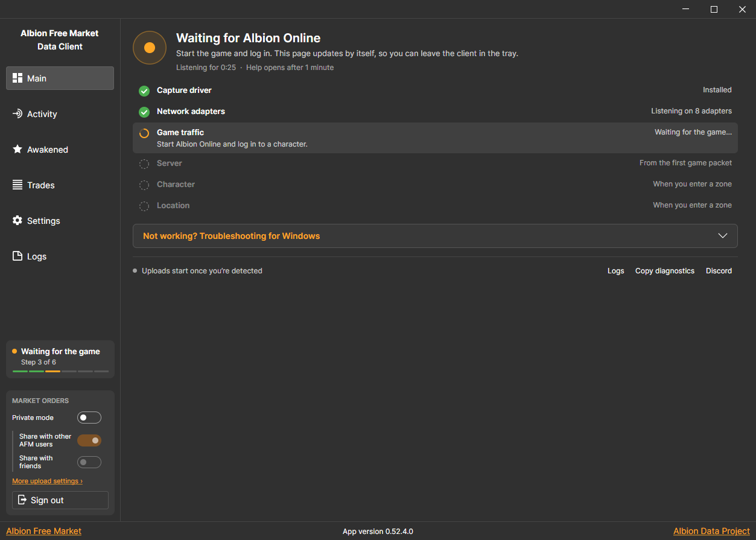This screenshot has width=756, height=540.
Task: Click 'App version 0.52.4.0' text
Action: pos(378,532)
